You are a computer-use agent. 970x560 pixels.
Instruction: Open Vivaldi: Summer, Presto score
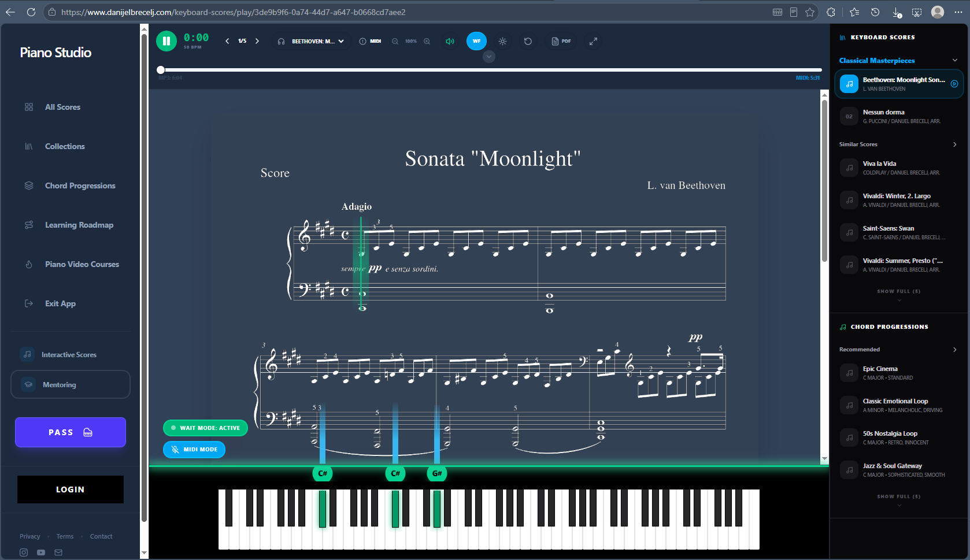click(899, 265)
